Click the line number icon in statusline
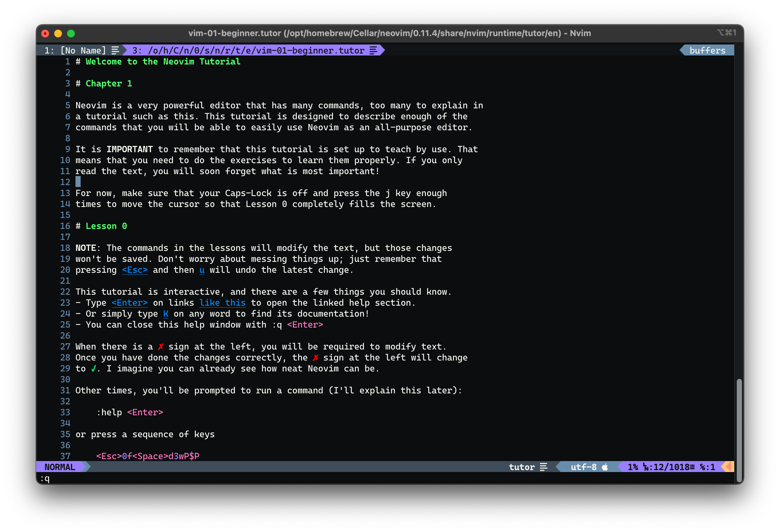This screenshot has width=780, height=532. (x=646, y=467)
